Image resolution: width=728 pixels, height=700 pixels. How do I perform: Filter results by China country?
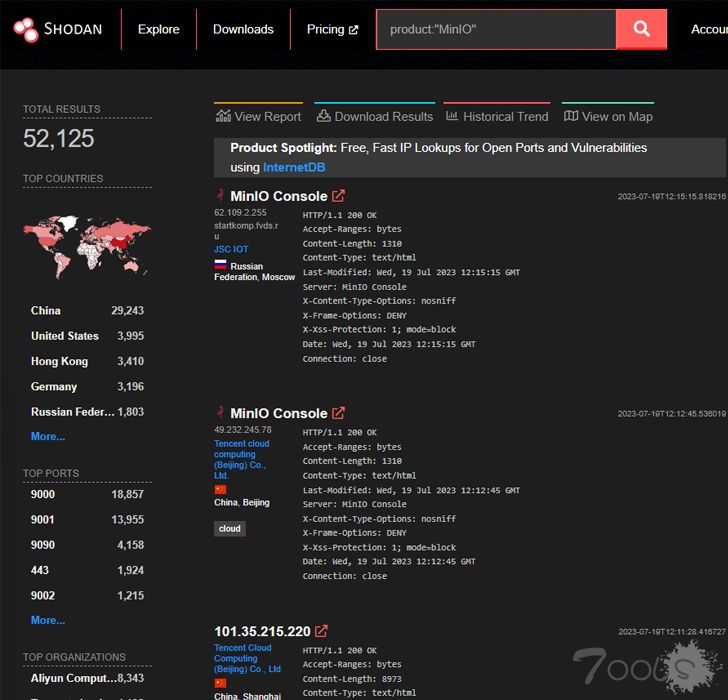click(46, 311)
